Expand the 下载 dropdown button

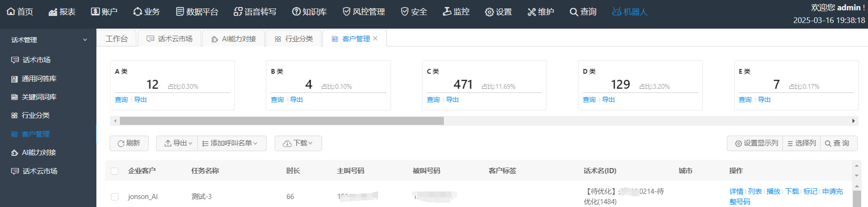298,143
